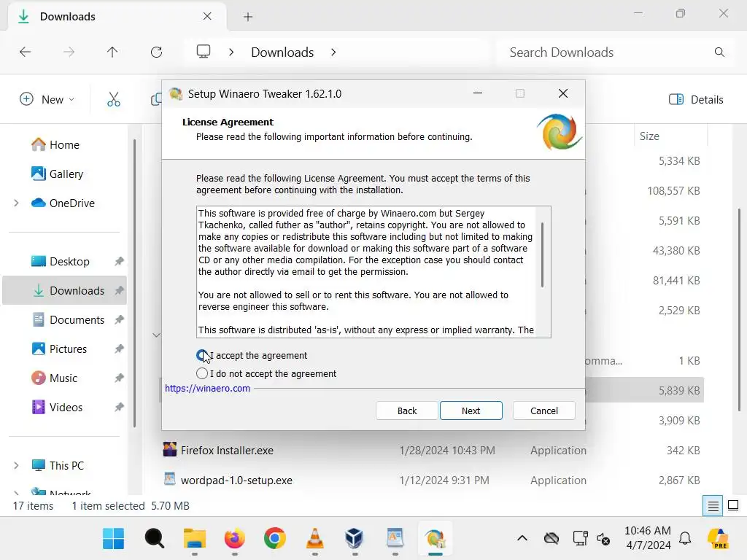Image resolution: width=747 pixels, height=560 pixels.
Task: Unpin Desktop using its pin icon
Action: [119, 261]
